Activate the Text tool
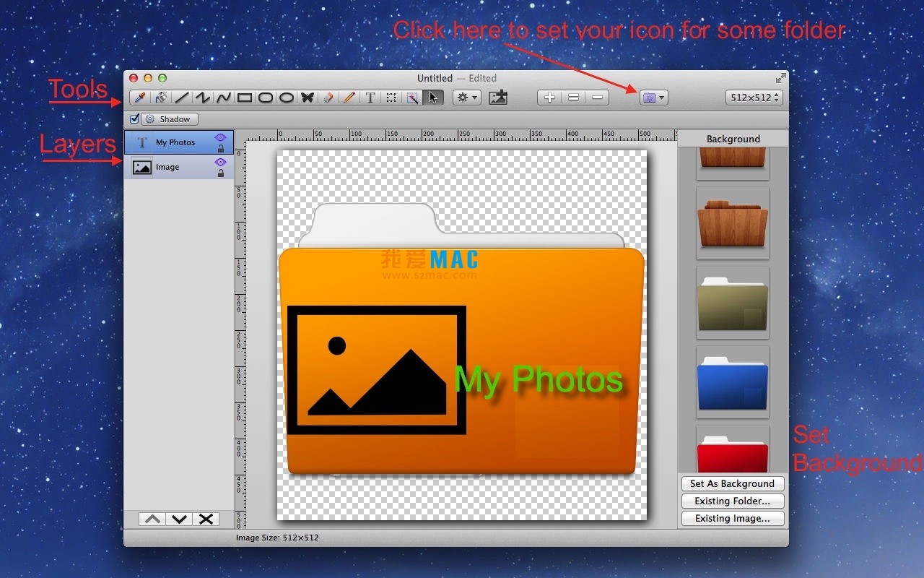This screenshot has width=924, height=578. pos(370,97)
